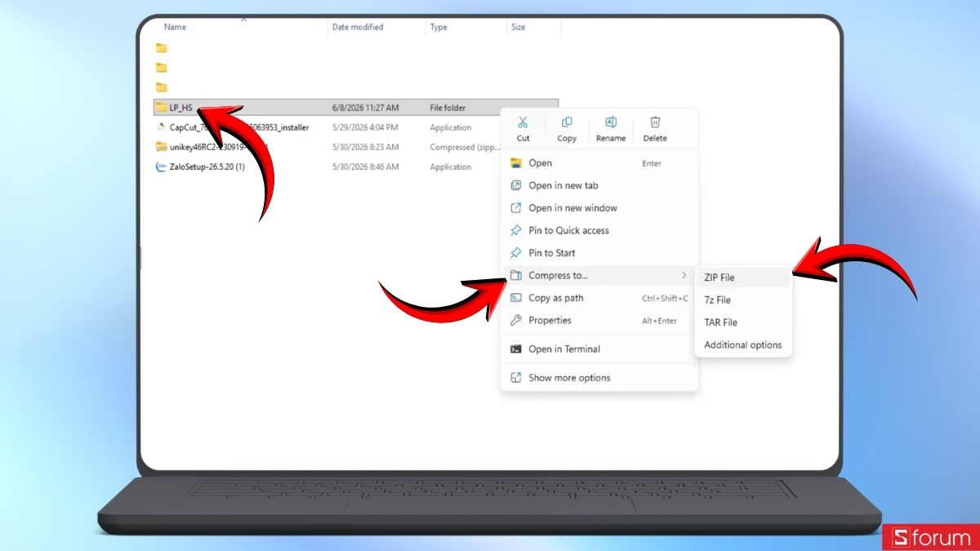Viewport: 980px width, 551px height.
Task: Click the Cut scissors icon
Action: 523,122
